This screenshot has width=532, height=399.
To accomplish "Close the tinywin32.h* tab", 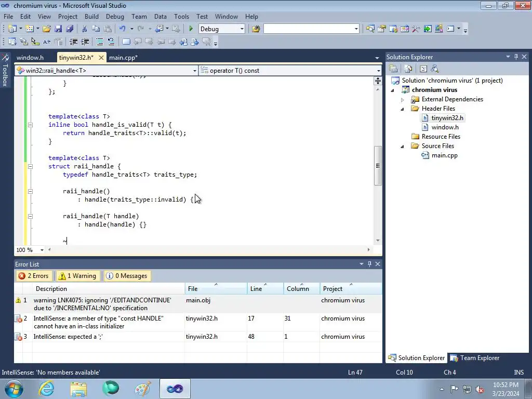I will (101, 58).
